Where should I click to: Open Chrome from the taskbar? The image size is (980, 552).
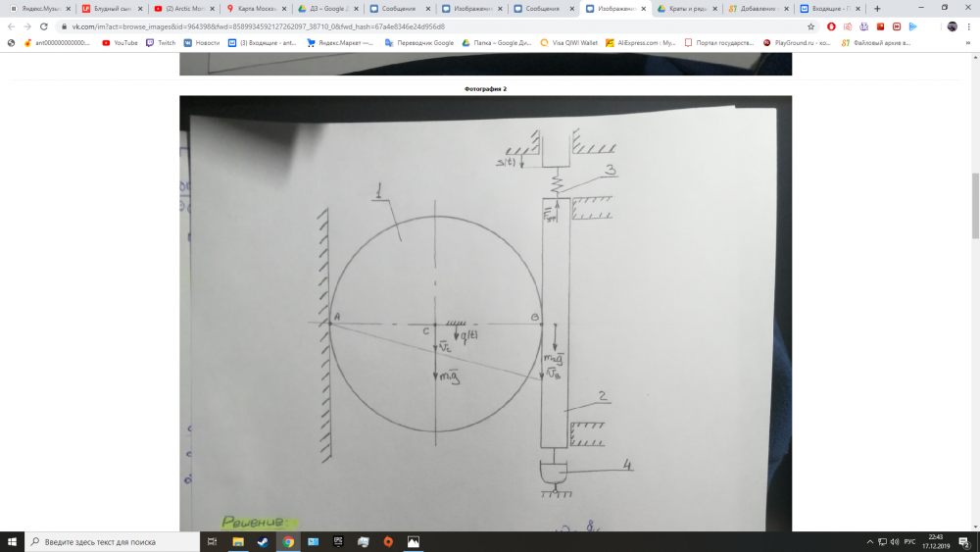(288, 542)
